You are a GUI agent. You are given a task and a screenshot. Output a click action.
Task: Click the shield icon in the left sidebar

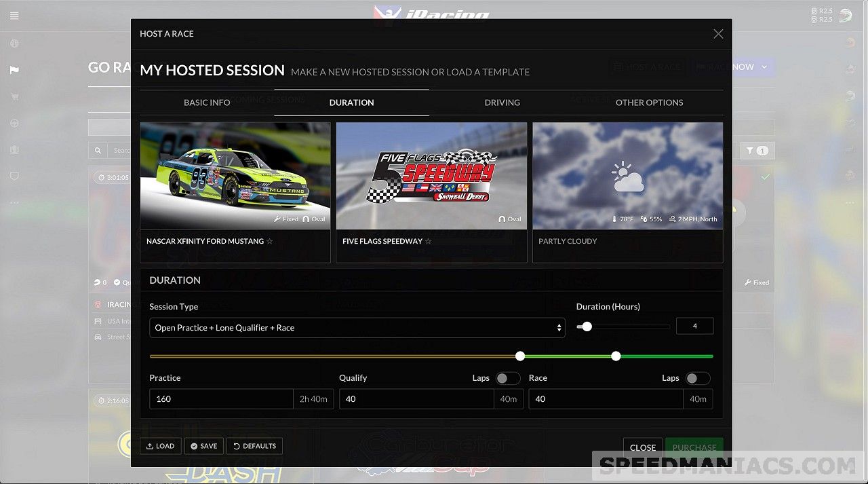(14, 175)
